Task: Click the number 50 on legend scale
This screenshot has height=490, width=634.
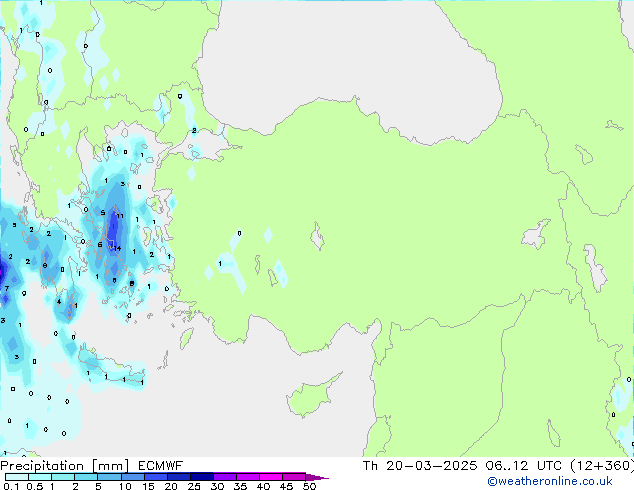Action: 309,486
